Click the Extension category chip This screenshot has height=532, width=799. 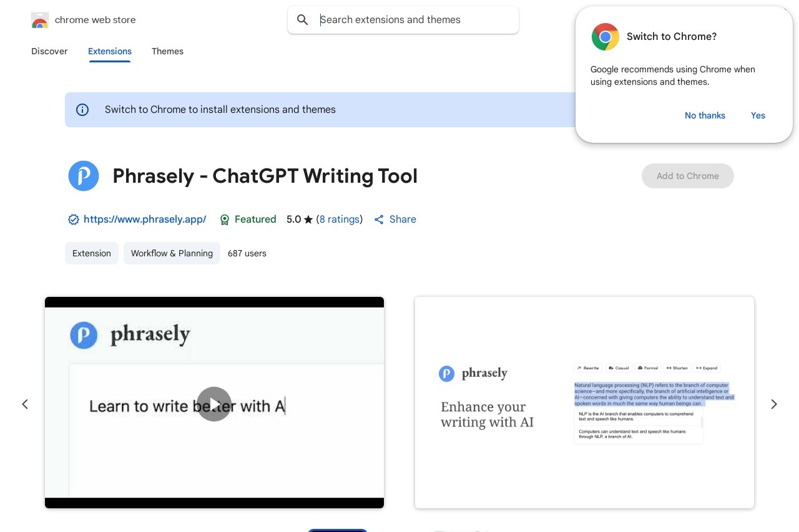pos(92,253)
